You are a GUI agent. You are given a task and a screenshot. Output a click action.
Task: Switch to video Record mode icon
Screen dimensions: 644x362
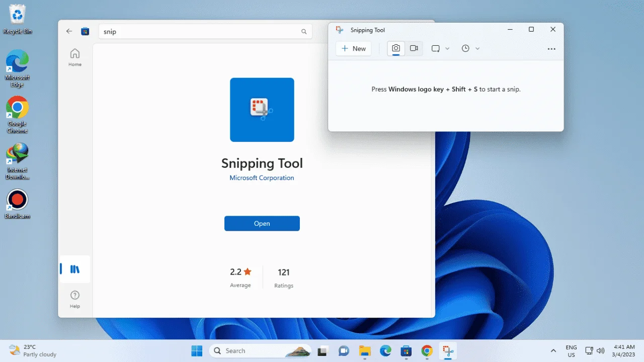[x=414, y=48]
